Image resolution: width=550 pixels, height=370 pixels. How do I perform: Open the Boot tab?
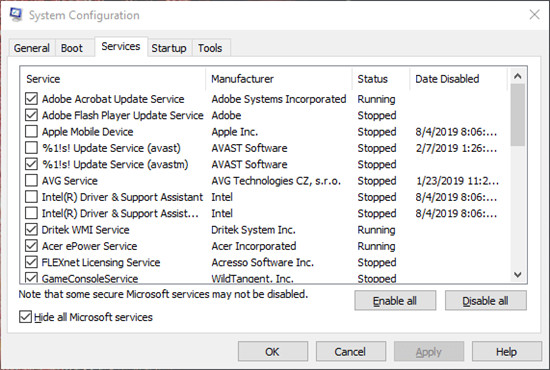tap(72, 48)
